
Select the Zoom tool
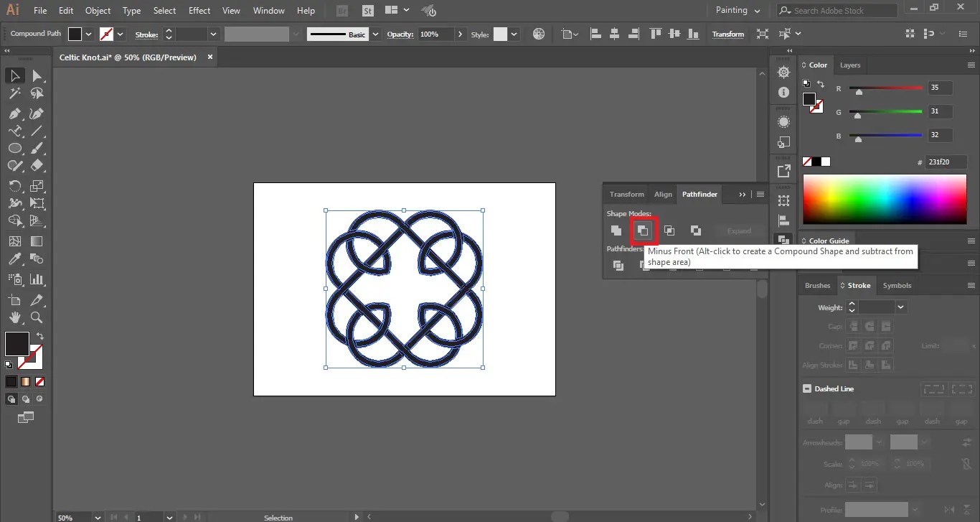[x=37, y=317]
